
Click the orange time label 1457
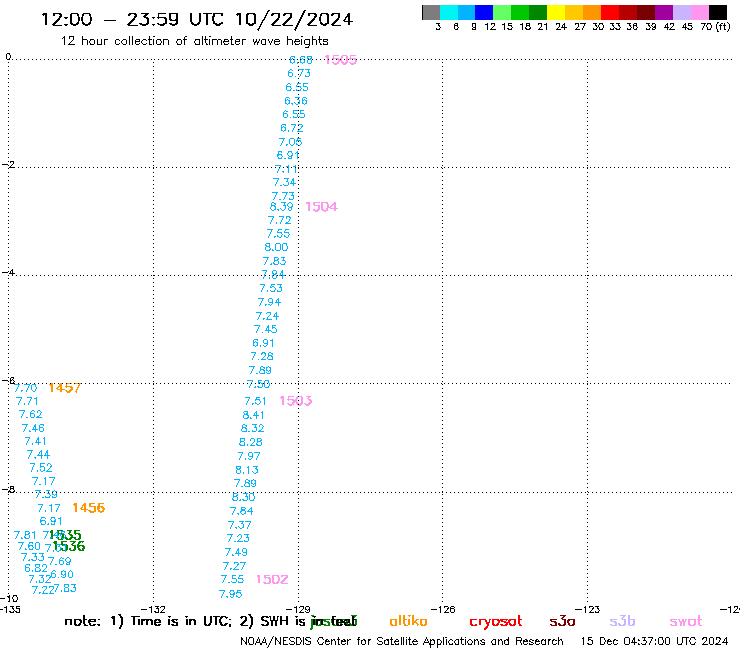click(x=65, y=388)
